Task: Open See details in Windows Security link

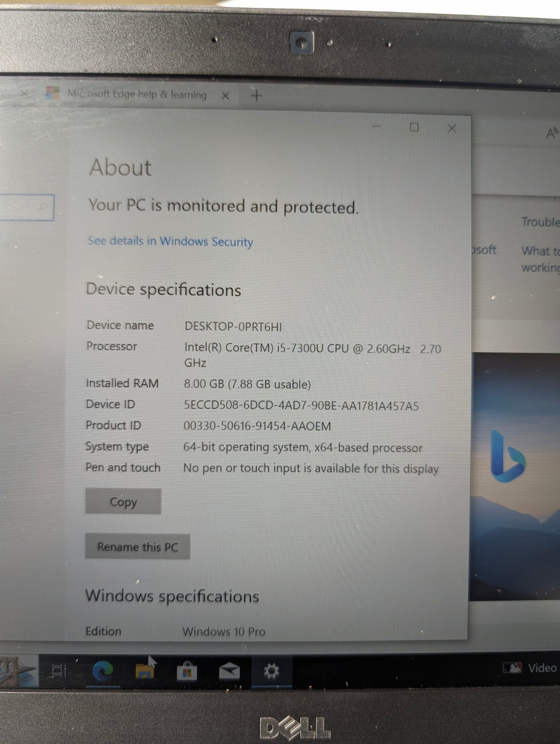Action: [170, 241]
